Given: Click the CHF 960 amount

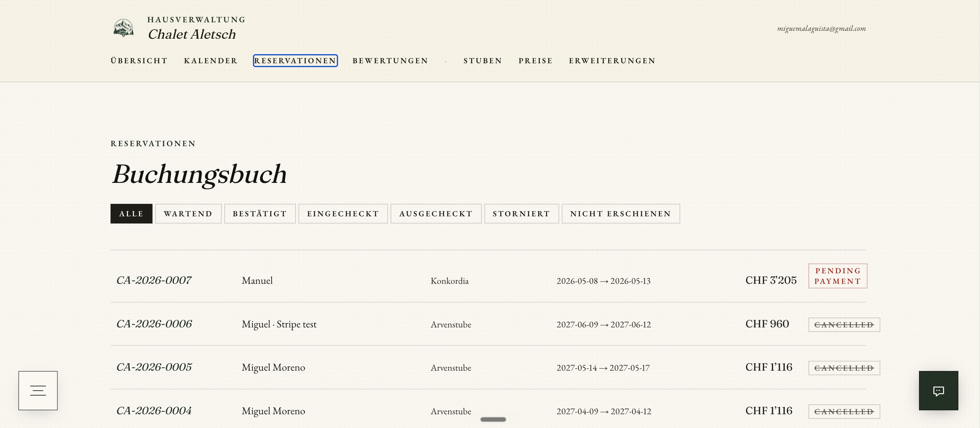Looking at the screenshot, I should pos(767,324).
